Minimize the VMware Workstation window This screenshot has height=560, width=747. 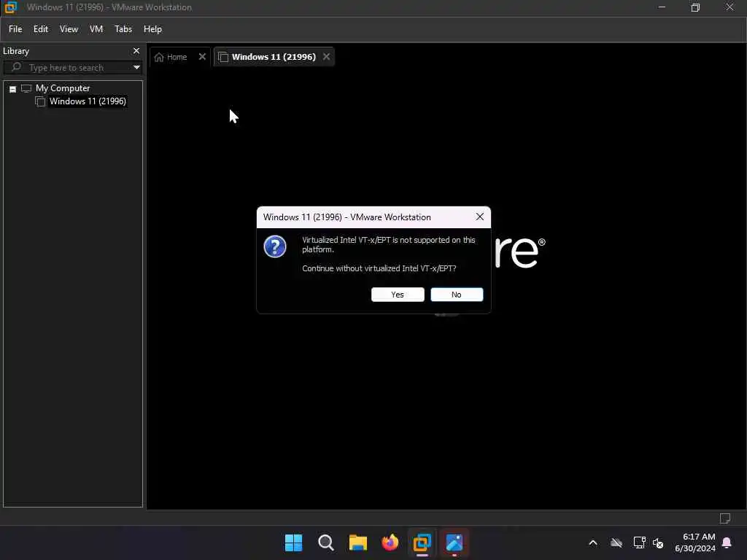point(662,7)
